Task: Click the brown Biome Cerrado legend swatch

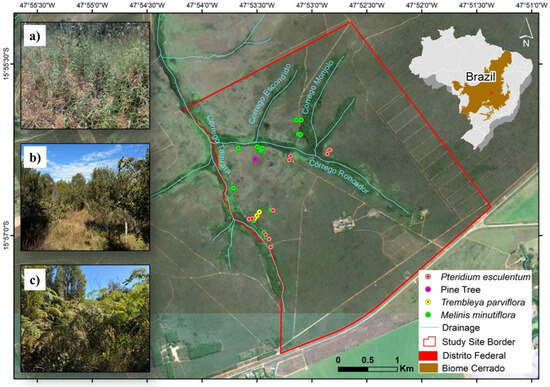Action: (429, 368)
